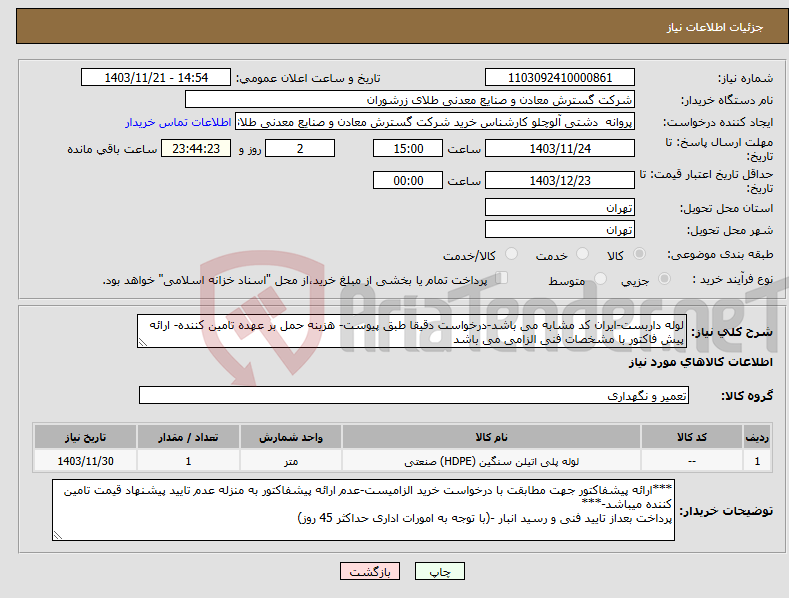
Task: Click the استان محل تحویل label
Action: 727,208
